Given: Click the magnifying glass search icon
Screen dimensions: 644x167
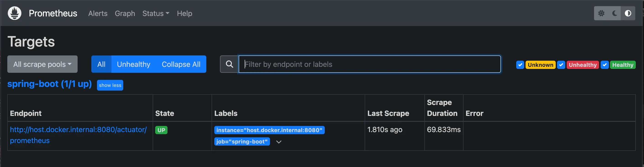Looking at the screenshot, I should point(229,64).
